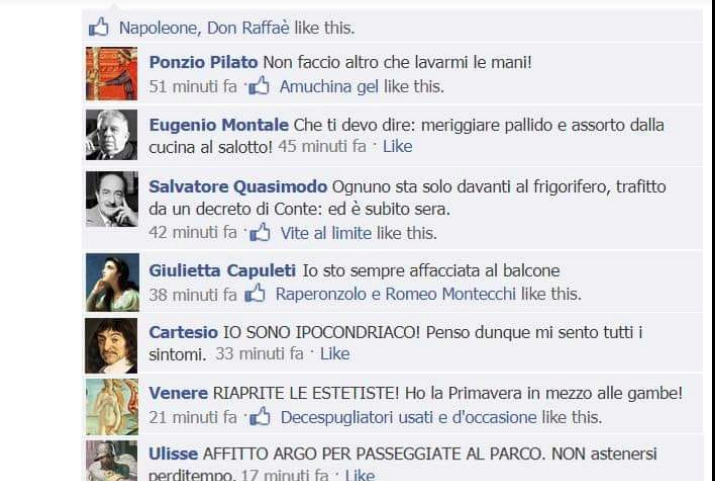Click thumbs-up icon before Raperonzolo

tap(255, 293)
